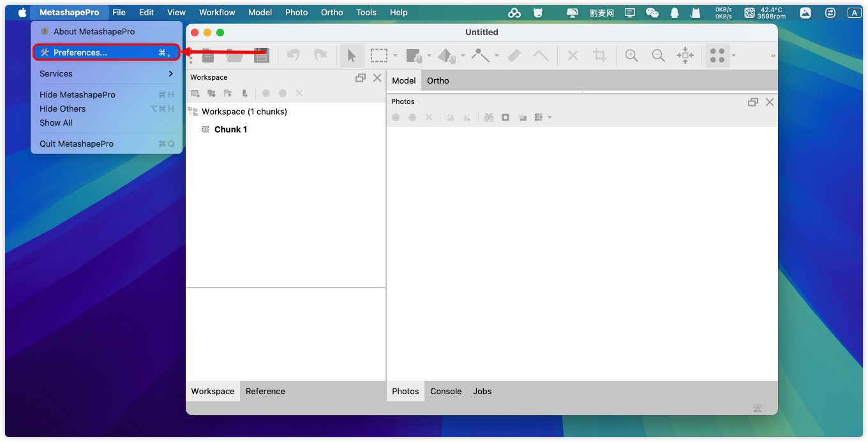Click the Reset View icon
868x442 pixels.
685,55
